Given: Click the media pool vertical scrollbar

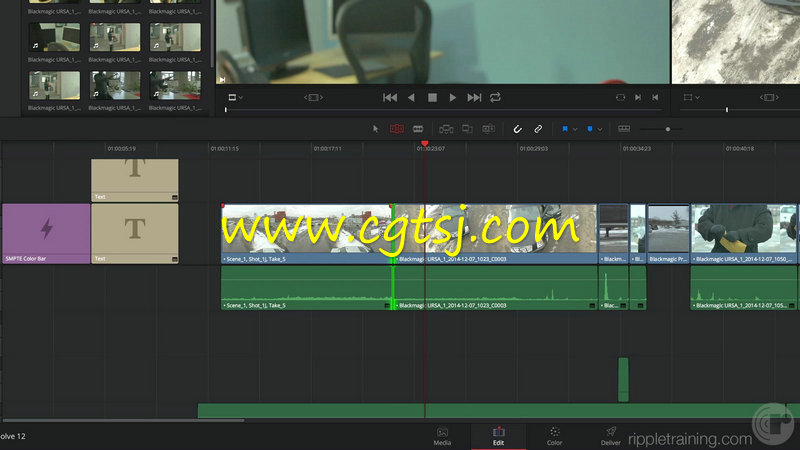Looking at the screenshot, I should tap(211, 33).
